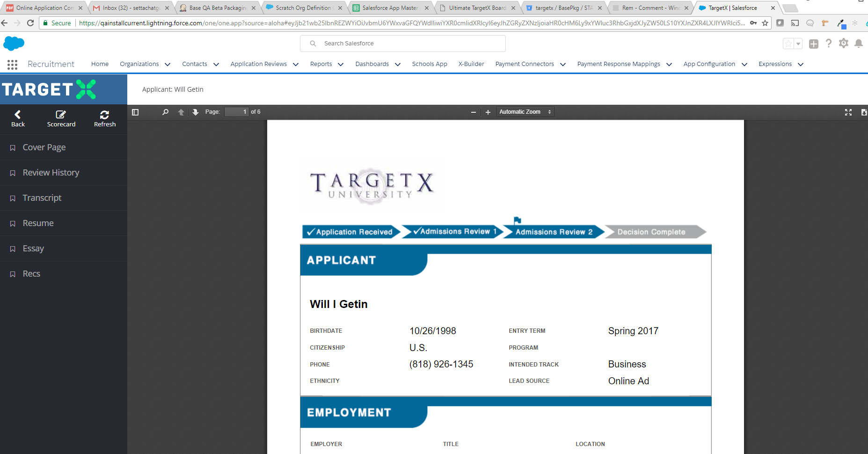This screenshot has width=868, height=454.
Task: Open the Scorecard for applicant
Action: point(61,118)
